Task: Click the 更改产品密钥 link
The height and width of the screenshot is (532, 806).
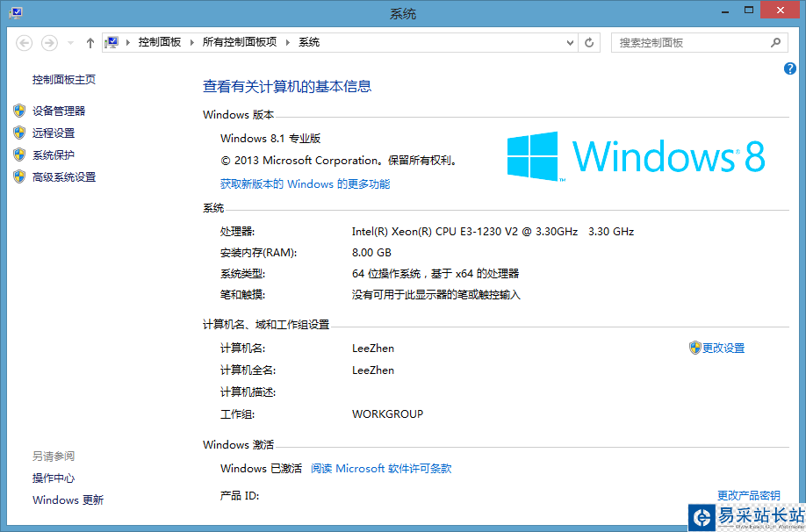Action: [748, 495]
